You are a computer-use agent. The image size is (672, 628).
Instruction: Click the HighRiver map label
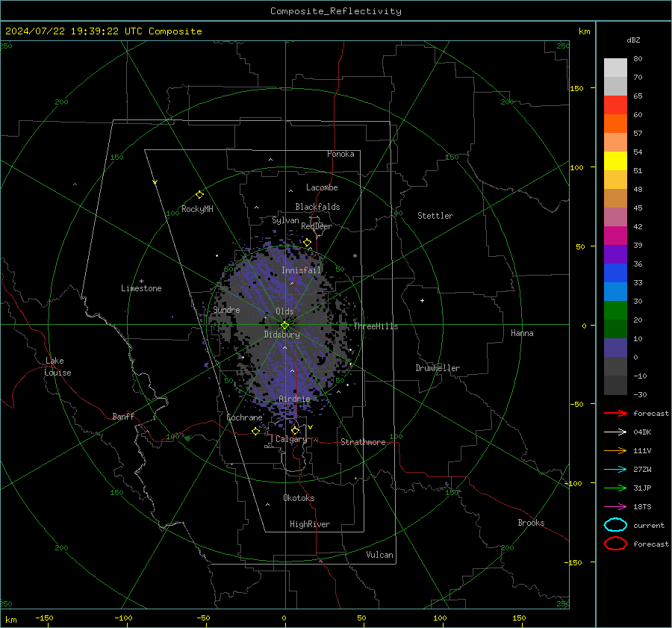click(310, 524)
